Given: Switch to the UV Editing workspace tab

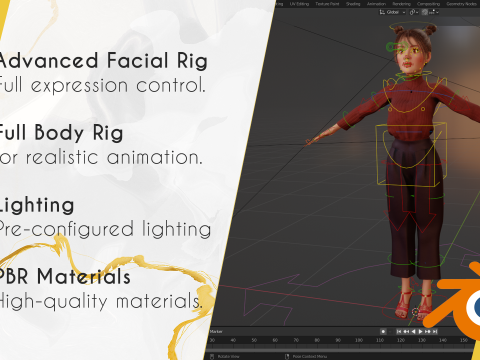Looking at the screenshot, I should [x=299, y=4].
